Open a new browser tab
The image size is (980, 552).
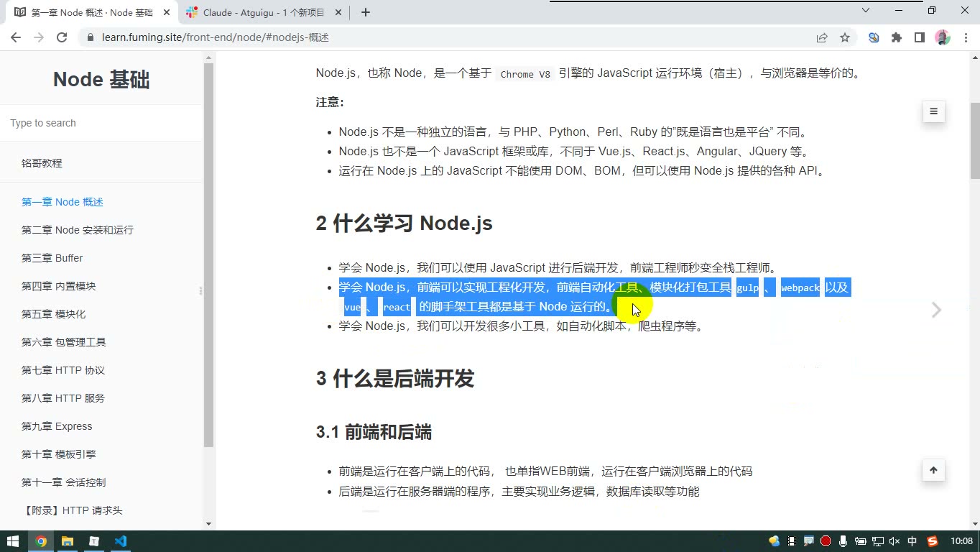365,12
